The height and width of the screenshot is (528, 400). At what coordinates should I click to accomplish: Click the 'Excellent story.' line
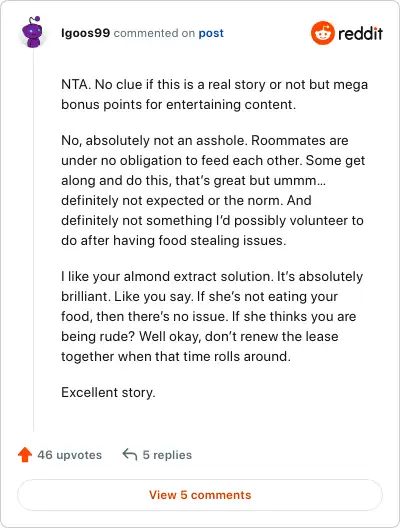click(x=108, y=392)
